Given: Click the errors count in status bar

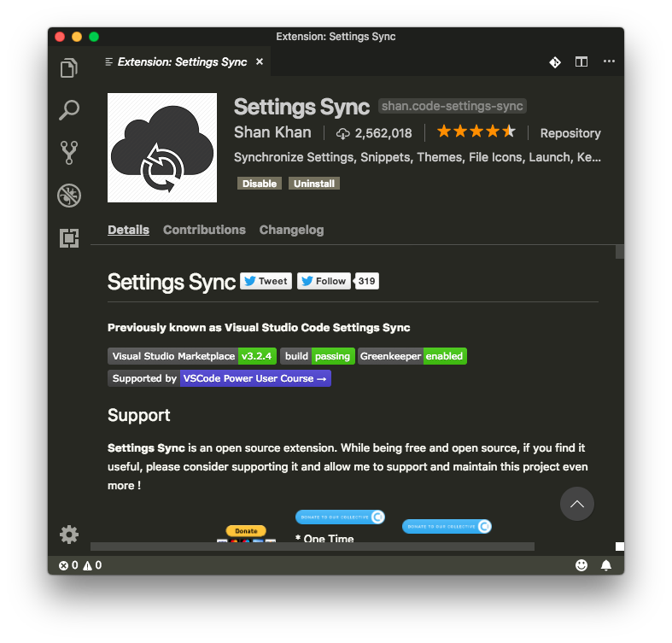Looking at the screenshot, I should [68, 565].
